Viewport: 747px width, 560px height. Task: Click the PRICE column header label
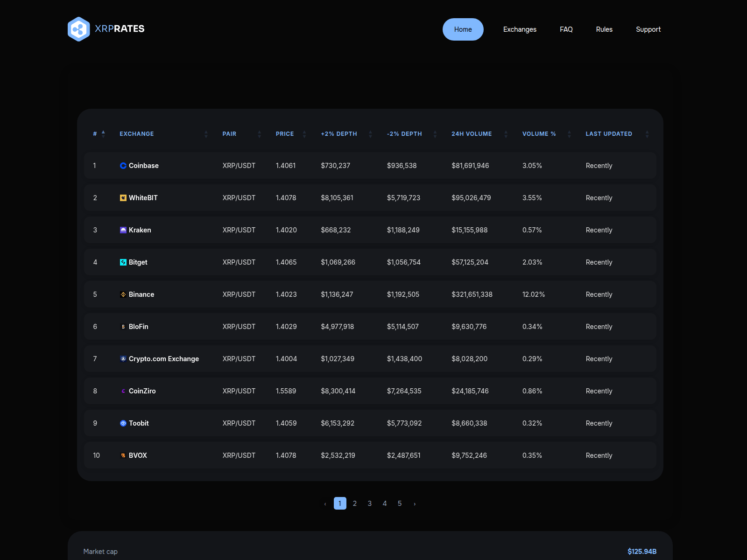click(285, 134)
